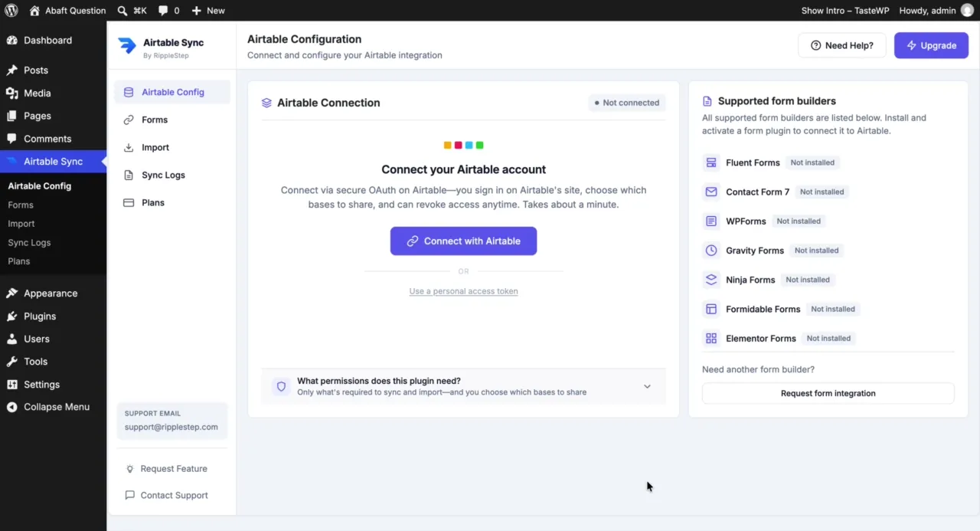Click the WordPress logo in admin bar
The height and width of the screenshot is (531, 980).
[11, 11]
